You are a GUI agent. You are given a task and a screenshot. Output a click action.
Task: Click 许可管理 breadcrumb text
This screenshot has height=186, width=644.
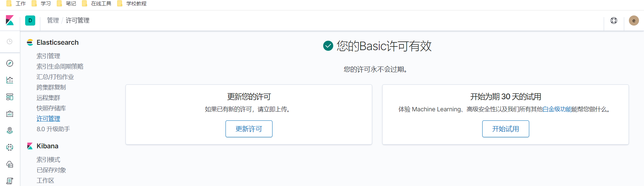78,21
